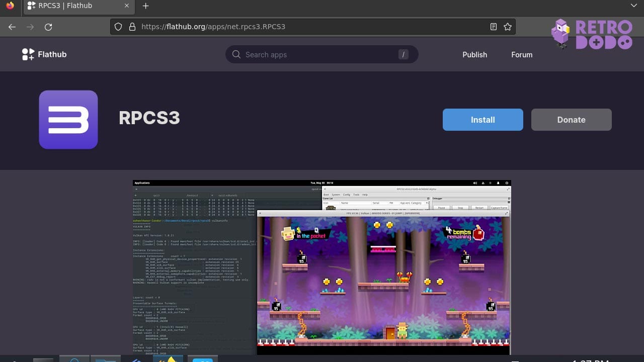Toggle reader view icon in address bar
The height and width of the screenshot is (362, 644).
[494, 27]
